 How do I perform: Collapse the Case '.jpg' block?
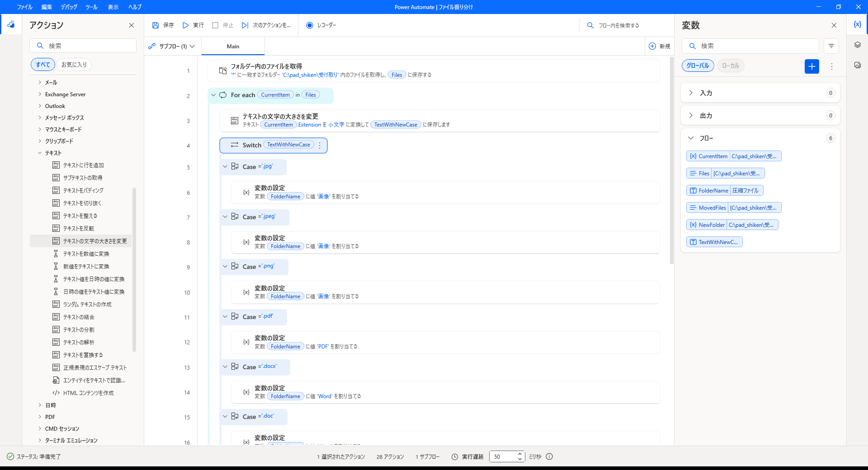[x=225, y=167]
